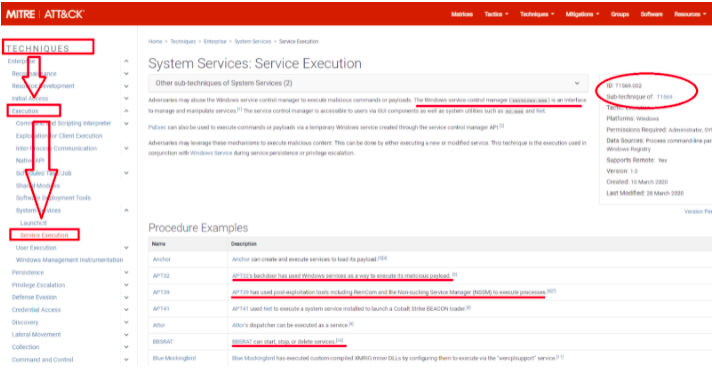Expand the Privilege Escalation chevron
The height and width of the screenshot is (376, 712).
[x=126, y=285]
